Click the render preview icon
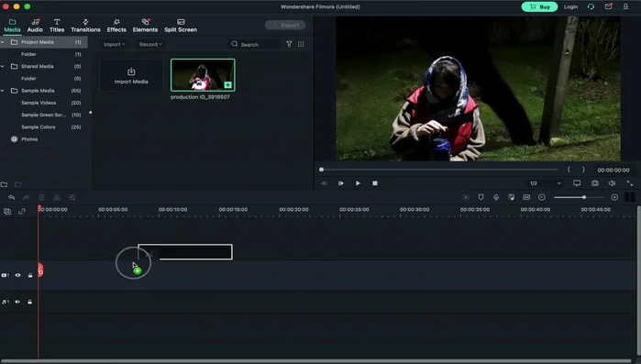Screen dimensions: 641x364 pos(466,197)
